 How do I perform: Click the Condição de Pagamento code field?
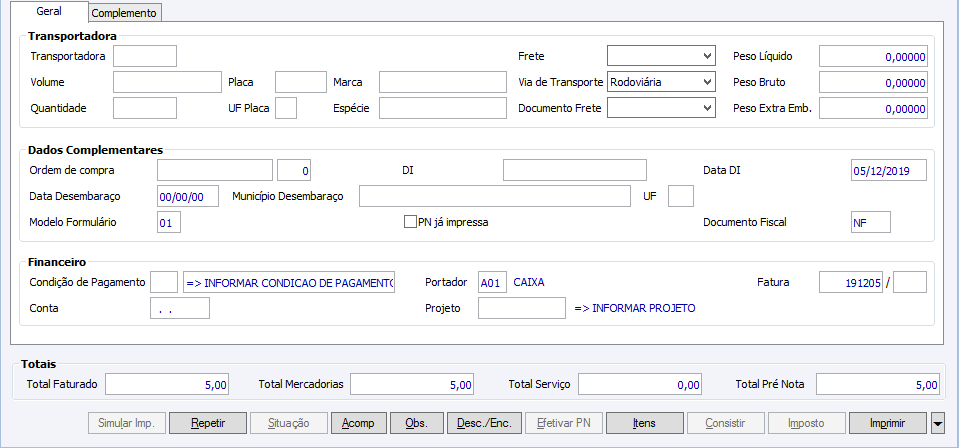point(164,282)
